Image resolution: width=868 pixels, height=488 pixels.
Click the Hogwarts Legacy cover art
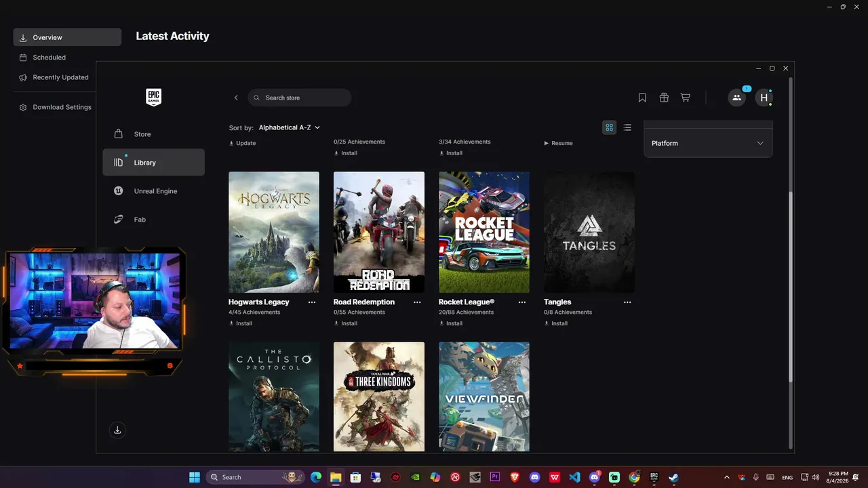(x=274, y=232)
